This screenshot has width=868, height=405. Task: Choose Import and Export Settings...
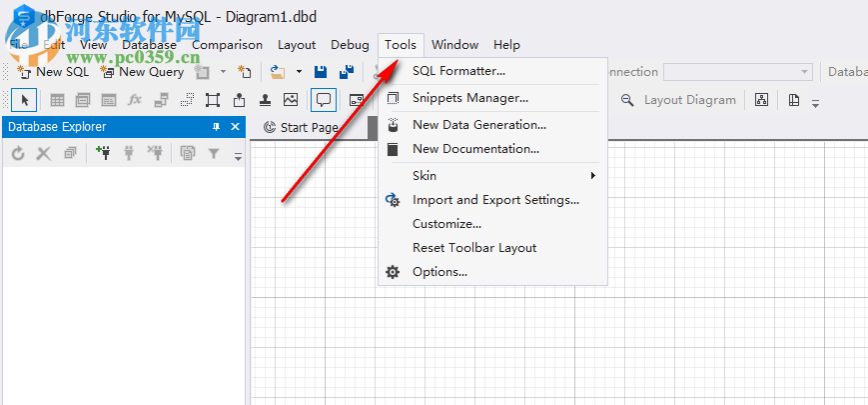pyautogui.click(x=493, y=200)
